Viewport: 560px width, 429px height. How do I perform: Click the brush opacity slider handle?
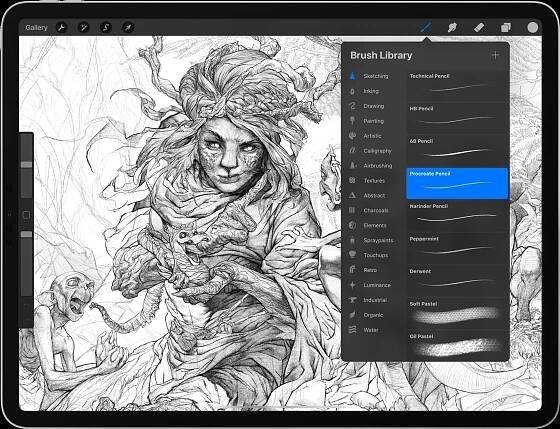(26, 234)
